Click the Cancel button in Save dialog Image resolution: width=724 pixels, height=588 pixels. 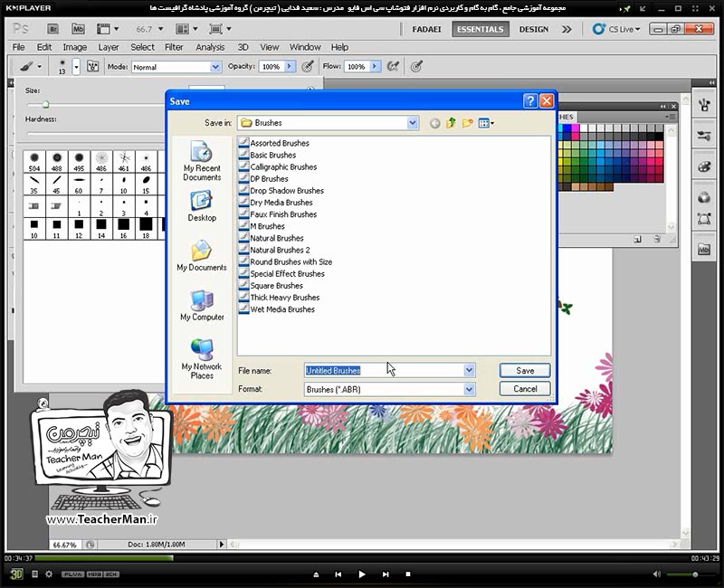pyautogui.click(x=525, y=389)
